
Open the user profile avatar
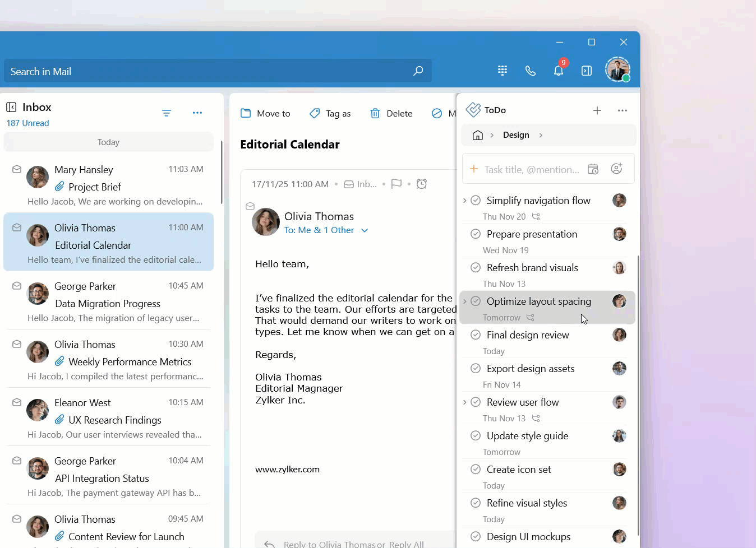pyautogui.click(x=617, y=69)
